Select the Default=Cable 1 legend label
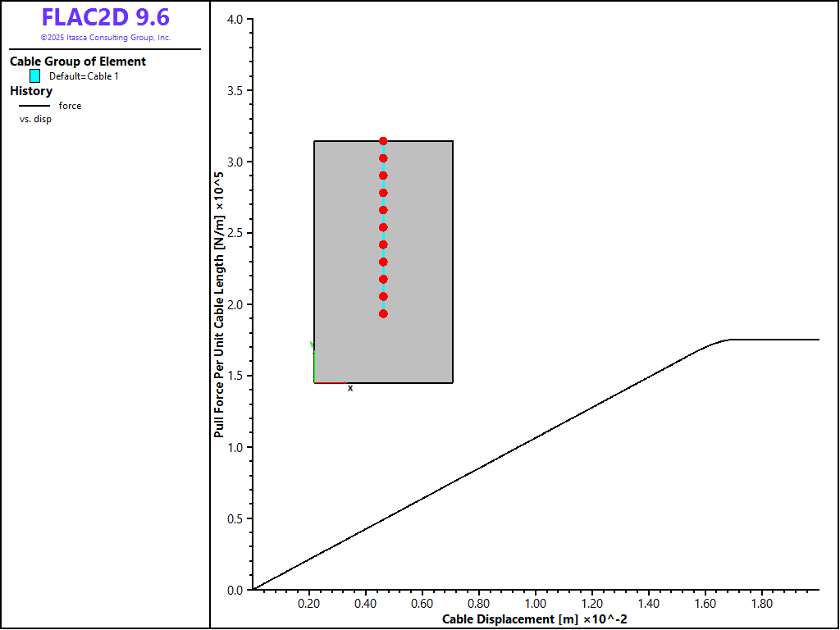 84,76
